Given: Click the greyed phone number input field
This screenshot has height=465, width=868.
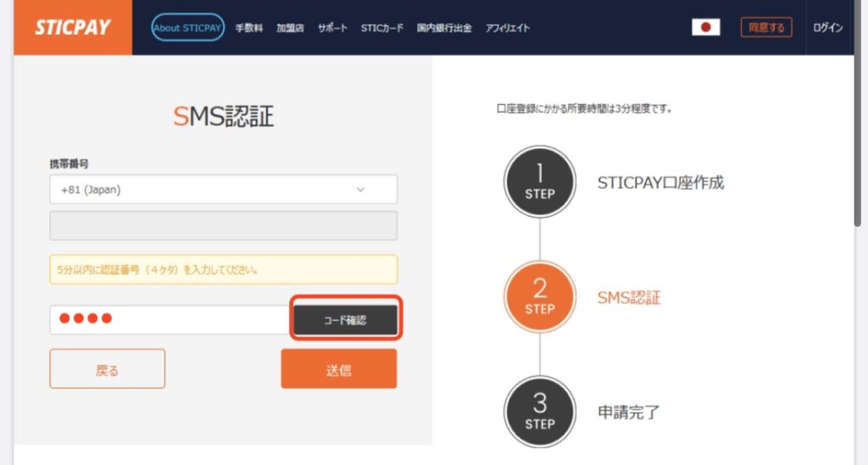Looking at the screenshot, I should click(x=223, y=225).
